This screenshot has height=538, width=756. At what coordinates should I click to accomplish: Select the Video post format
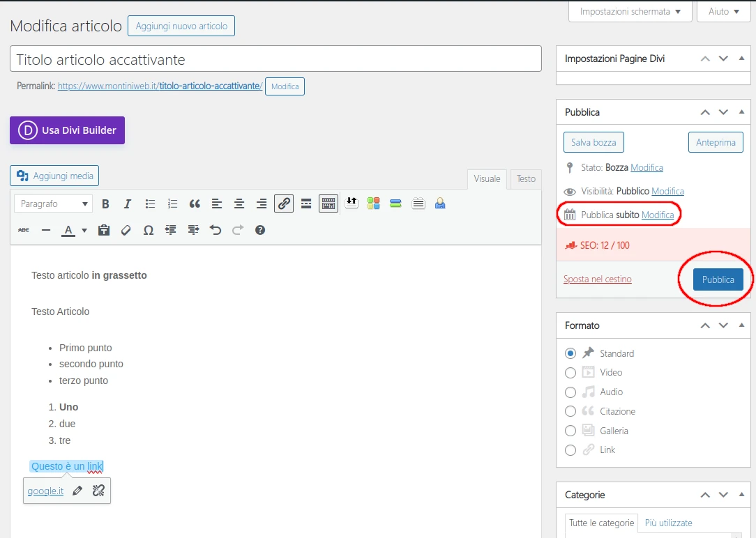click(x=570, y=373)
